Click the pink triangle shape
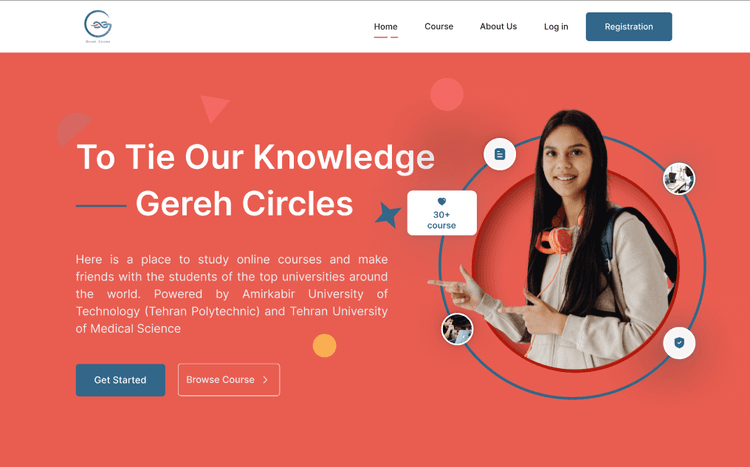Viewport: 750px width, 467px height. click(213, 108)
